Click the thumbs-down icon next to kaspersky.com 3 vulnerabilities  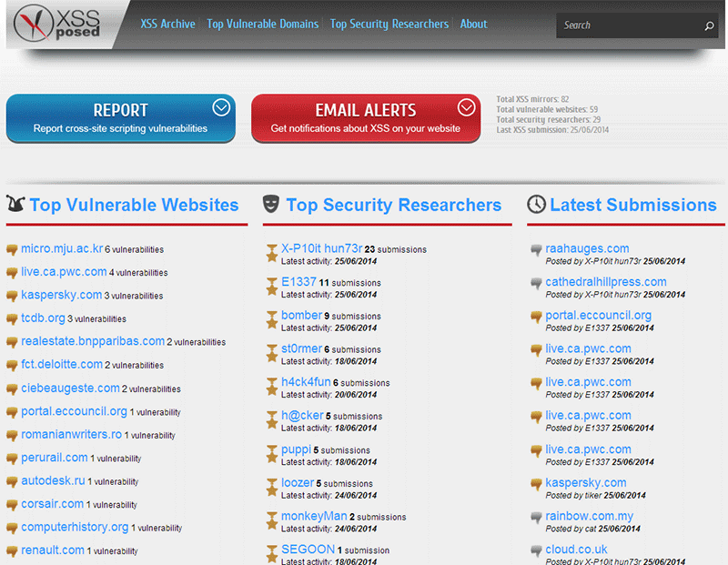[12, 297]
